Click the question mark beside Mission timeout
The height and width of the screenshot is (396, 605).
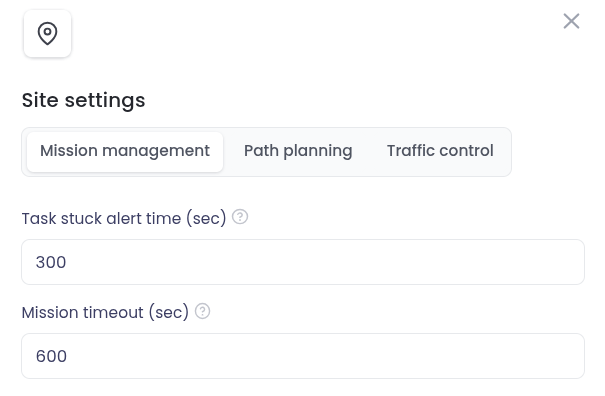203,311
